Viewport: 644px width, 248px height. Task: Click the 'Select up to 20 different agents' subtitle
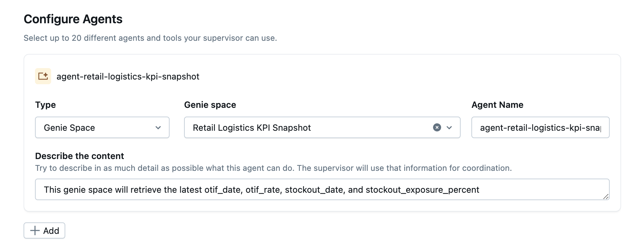click(150, 38)
